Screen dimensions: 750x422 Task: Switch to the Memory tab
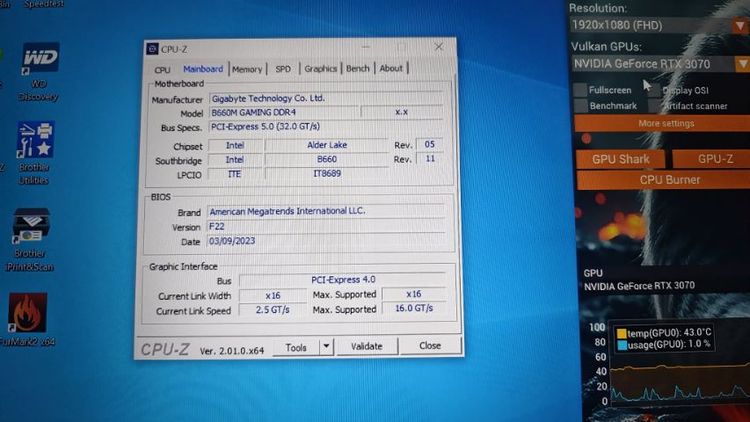[x=247, y=69]
